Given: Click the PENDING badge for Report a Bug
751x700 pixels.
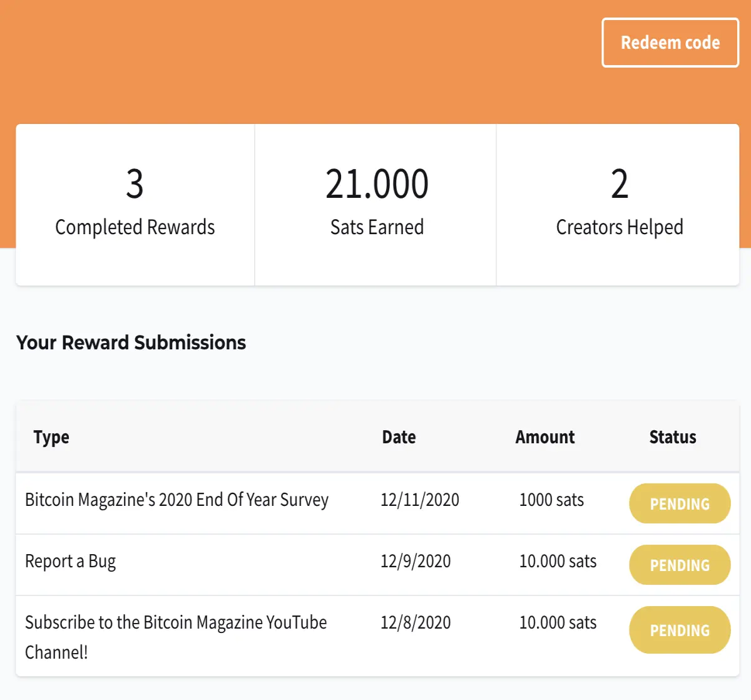Looking at the screenshot, I should point(680,565).
